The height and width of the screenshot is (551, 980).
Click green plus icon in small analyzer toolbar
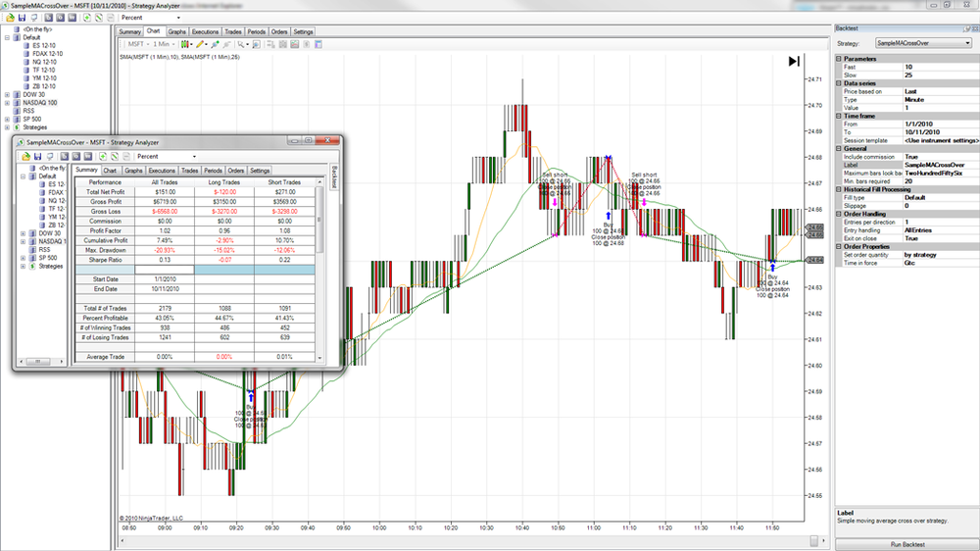[x=103, y=156]
